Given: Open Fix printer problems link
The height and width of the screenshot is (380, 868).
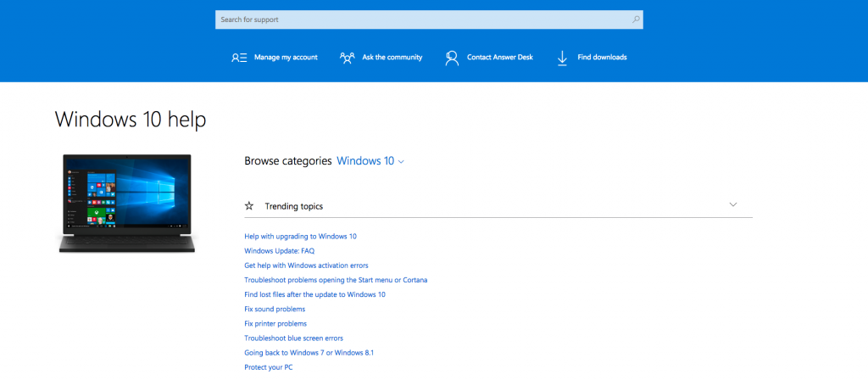Looking at the screenshot, I should (x=275, y=323).
